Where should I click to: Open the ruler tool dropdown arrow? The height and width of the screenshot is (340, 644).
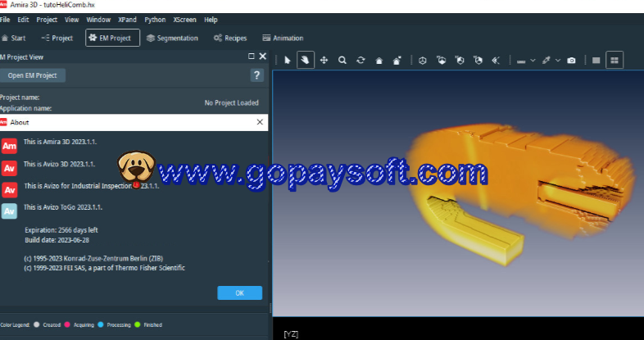point(533,61)
